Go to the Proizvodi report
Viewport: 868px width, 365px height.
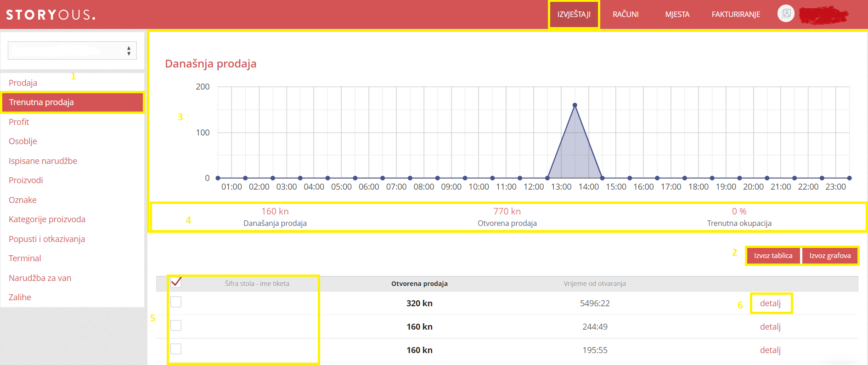(x=26, y=180)
